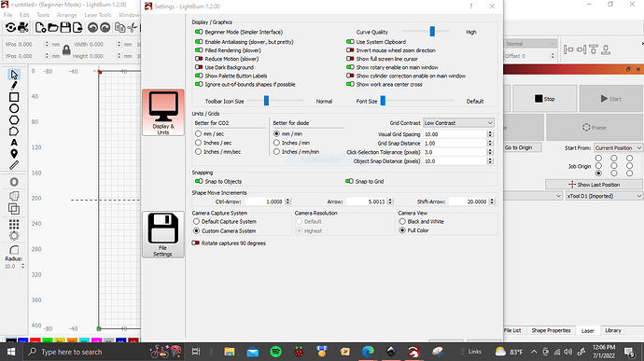
Task: Select Black and White camera view
Action: [x=402, y=221]
